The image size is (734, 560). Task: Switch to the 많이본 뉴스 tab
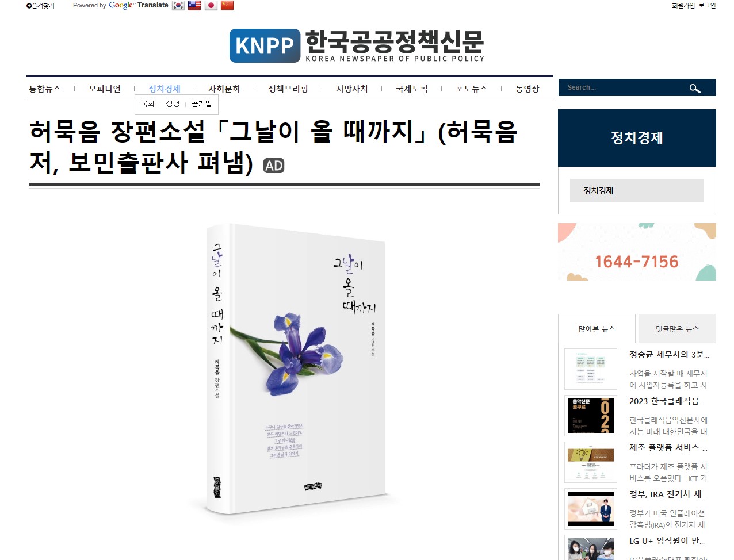point(597,329)
